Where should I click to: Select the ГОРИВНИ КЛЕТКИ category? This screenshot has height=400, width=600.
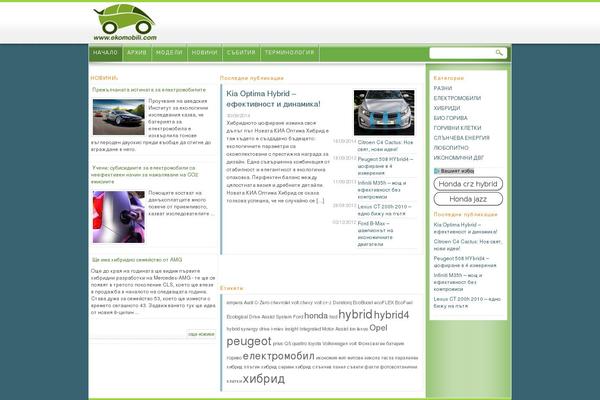pyautogui.click(x=457, y=128)
